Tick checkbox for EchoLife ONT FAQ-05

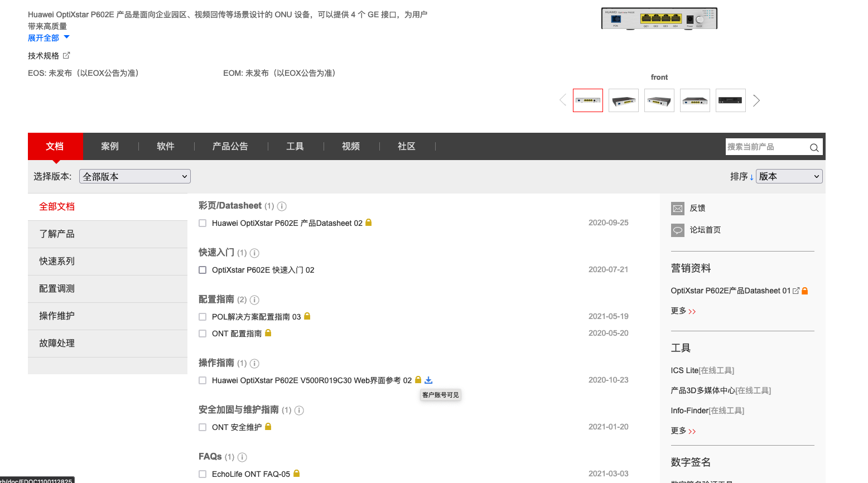tap(202, 474)
